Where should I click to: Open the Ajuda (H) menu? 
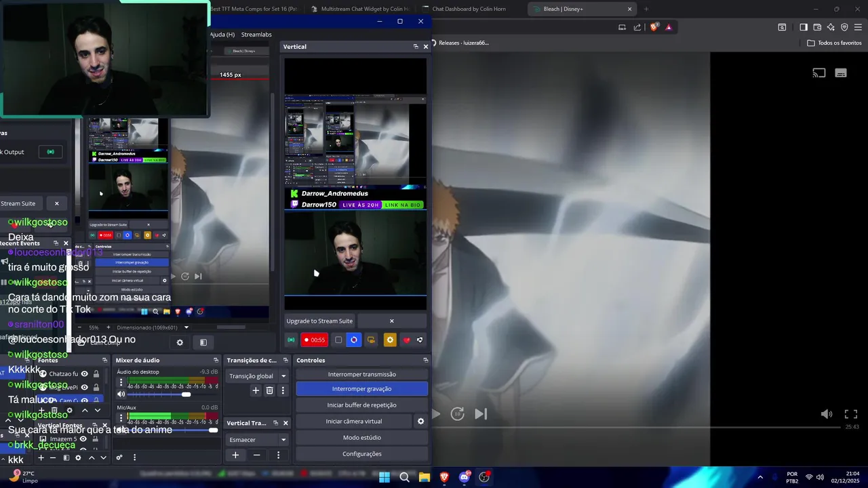coord(222,35)
